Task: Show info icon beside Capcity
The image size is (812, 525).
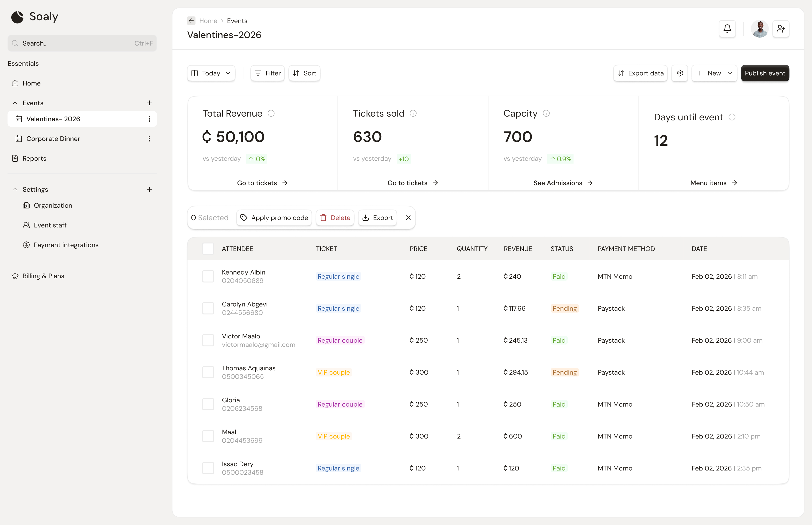Action: 546,114
